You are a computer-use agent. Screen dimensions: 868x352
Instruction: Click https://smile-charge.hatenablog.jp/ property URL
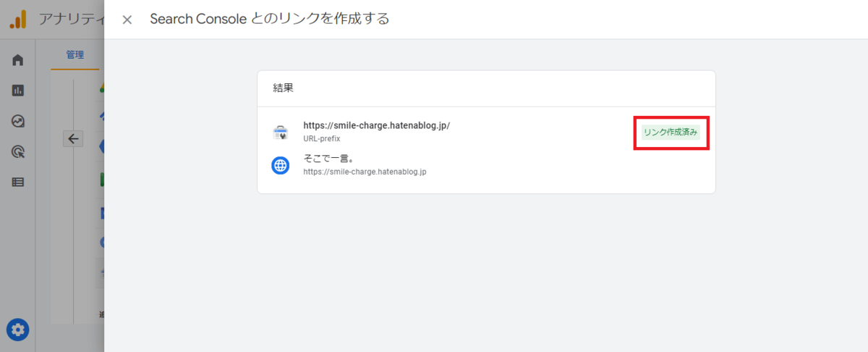(376, 125)
